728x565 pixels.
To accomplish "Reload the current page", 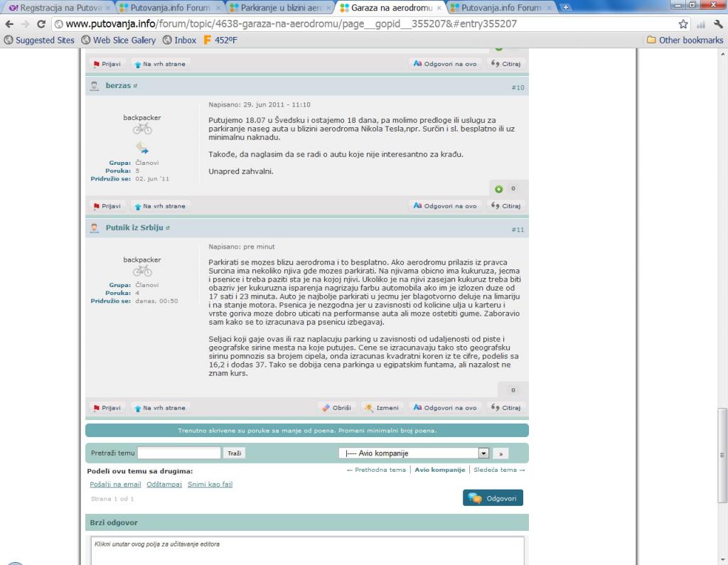I will [41, 23].
